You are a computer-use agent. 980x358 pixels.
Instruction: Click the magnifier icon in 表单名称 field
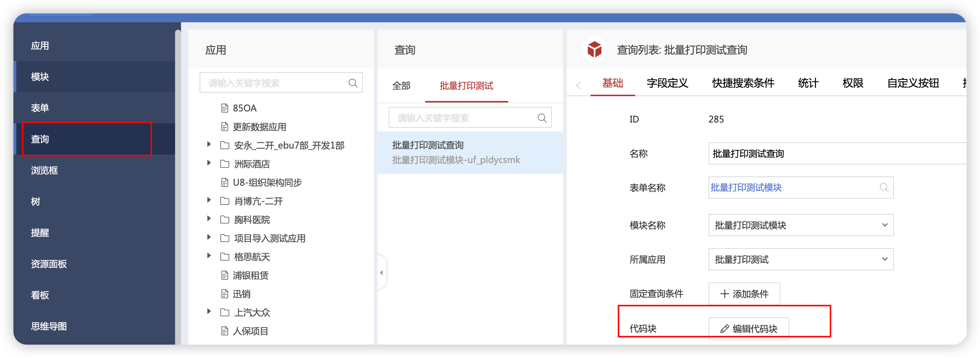[x=884, y=188]
